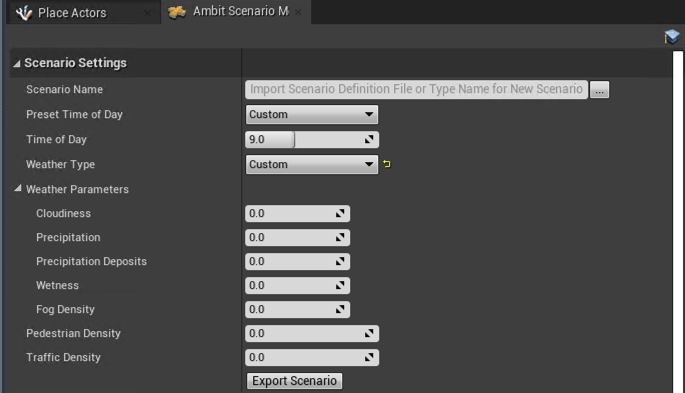Click the Ambit Scenario Mode tab icon
This screenshot has height=393, width=685.
tap(177, 12)
